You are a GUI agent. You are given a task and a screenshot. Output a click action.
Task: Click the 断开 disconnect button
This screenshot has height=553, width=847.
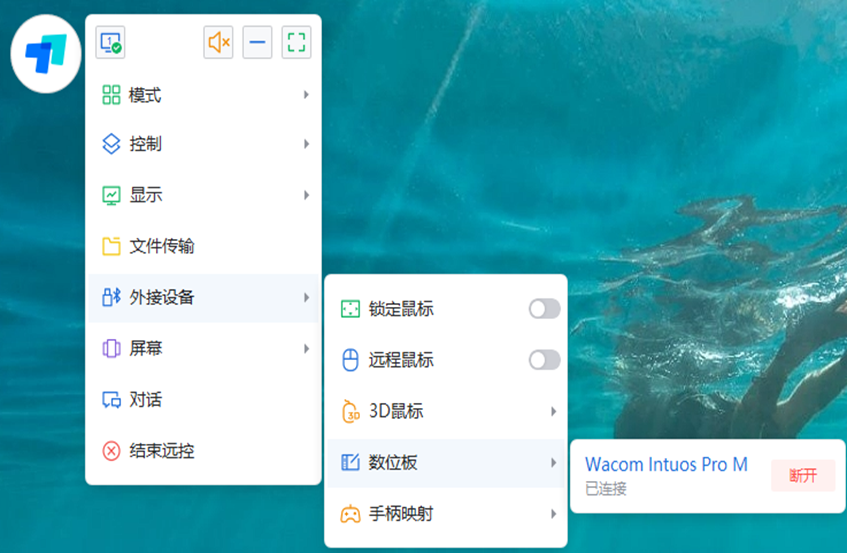point(803,476)
